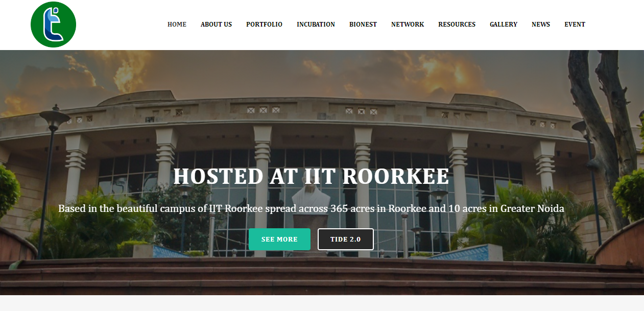Click the TIDE 2.0 outlined button
Screen dimensions: 644x311
[x=345, y=239]
